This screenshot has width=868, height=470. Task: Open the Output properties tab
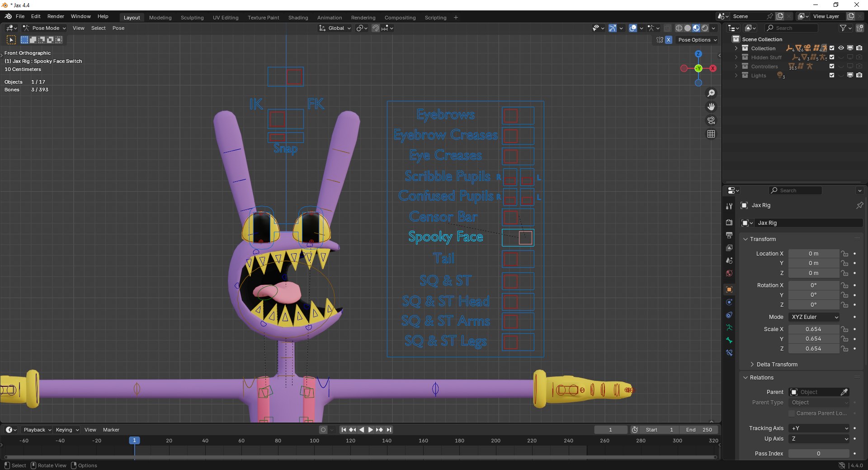(729, 235)
